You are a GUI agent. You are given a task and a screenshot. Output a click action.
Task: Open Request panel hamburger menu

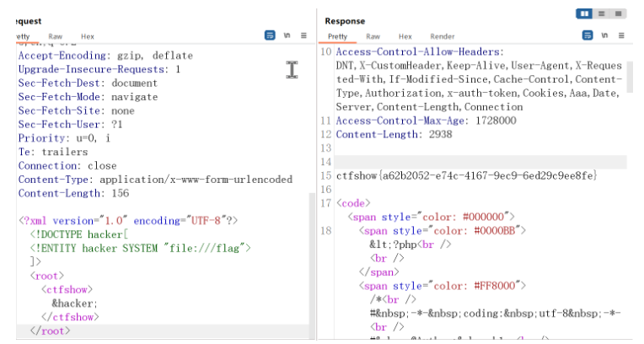[x=304, y=35]
